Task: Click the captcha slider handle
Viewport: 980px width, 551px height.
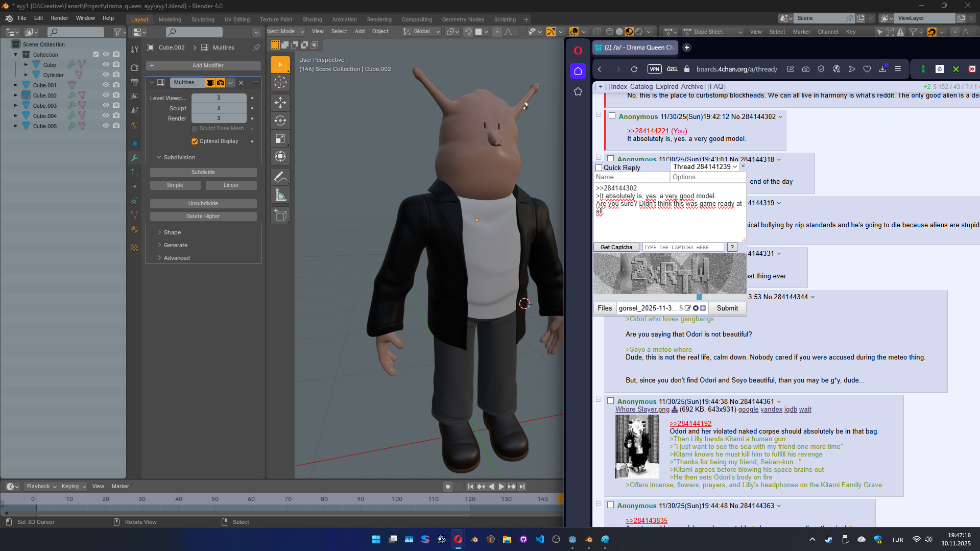Action: pos(699,297)
